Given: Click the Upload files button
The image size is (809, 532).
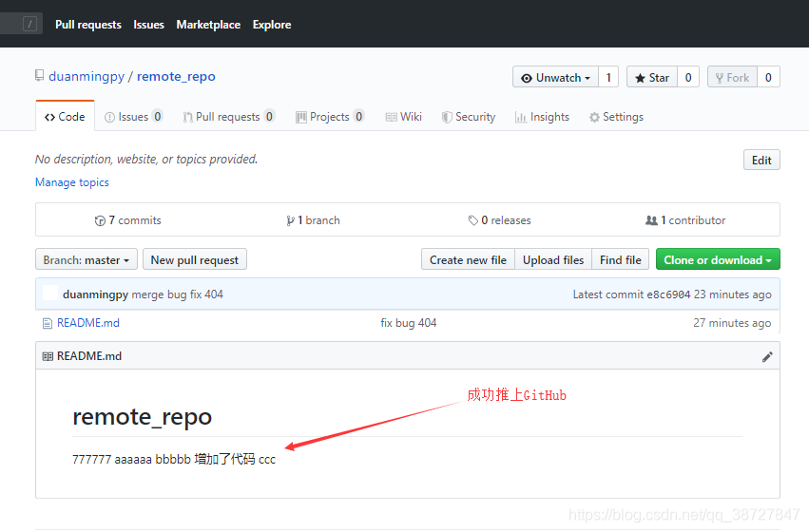Looking at the screenshot, I should coord(553,259).
